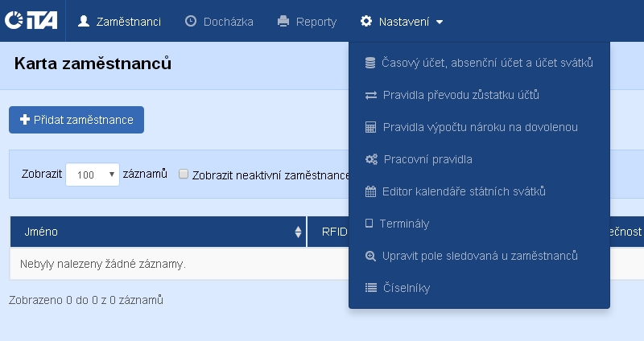644x341 pixels.
Task: Click the gears icon beside Pracovní pravidla
Action: click(x=371, y=159)
